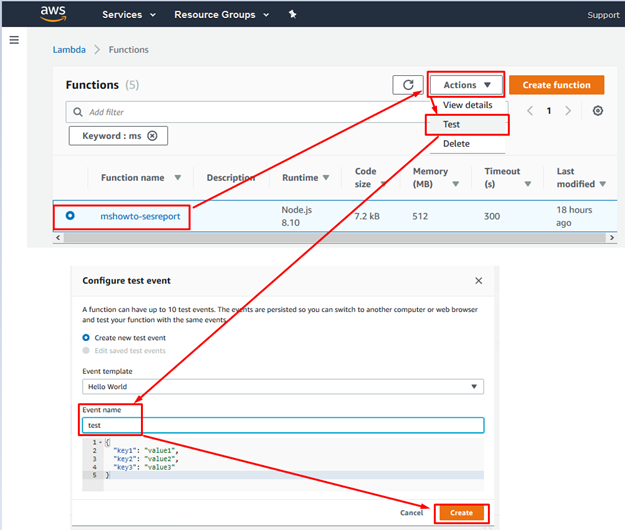Click the 18 hours ago cell
Screen dimensions: 625x530
[574, 216]
